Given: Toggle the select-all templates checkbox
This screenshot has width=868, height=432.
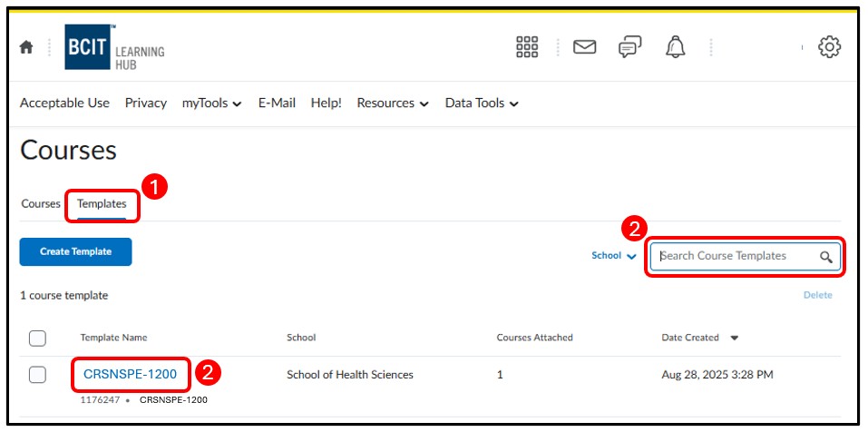Looking at the screenshot, I should [x=37, y=339].
